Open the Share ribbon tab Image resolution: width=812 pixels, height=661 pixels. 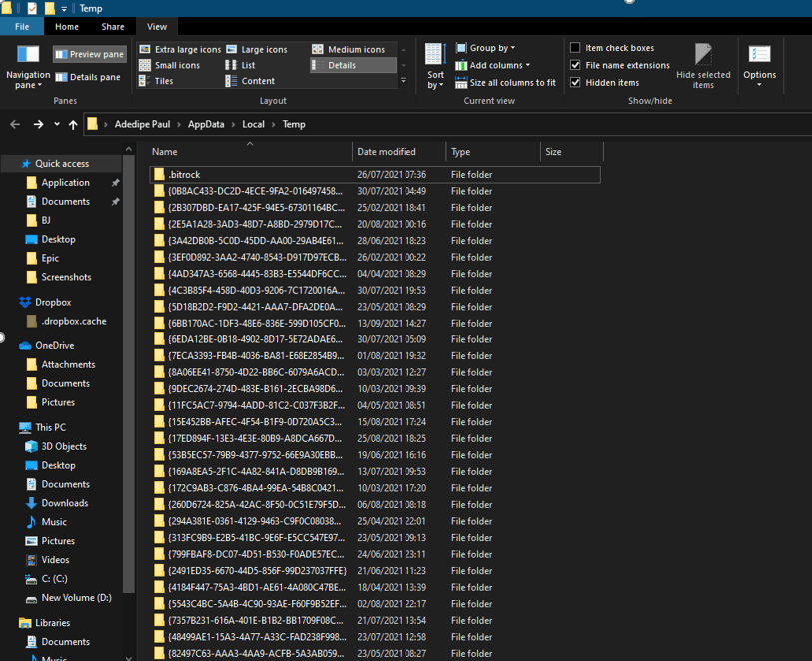(112, 26)
